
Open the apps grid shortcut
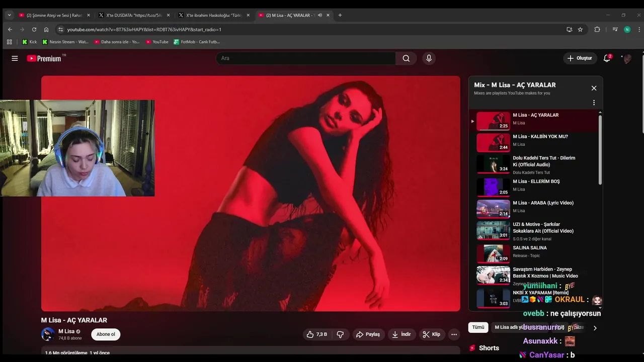(9, 42)
